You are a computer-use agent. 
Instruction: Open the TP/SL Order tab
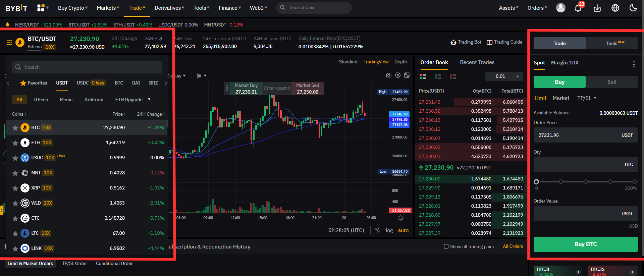click(74, 264)
